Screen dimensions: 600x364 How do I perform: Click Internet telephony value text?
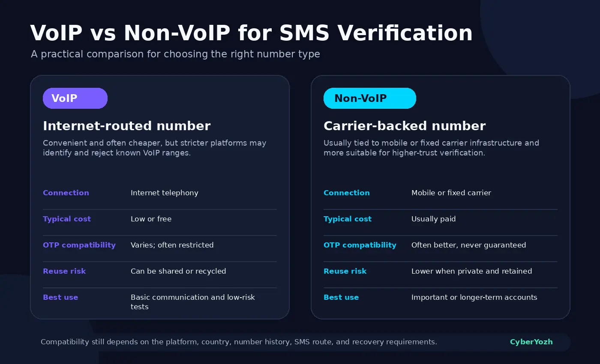pyautogui.click(x=165, y=193)
